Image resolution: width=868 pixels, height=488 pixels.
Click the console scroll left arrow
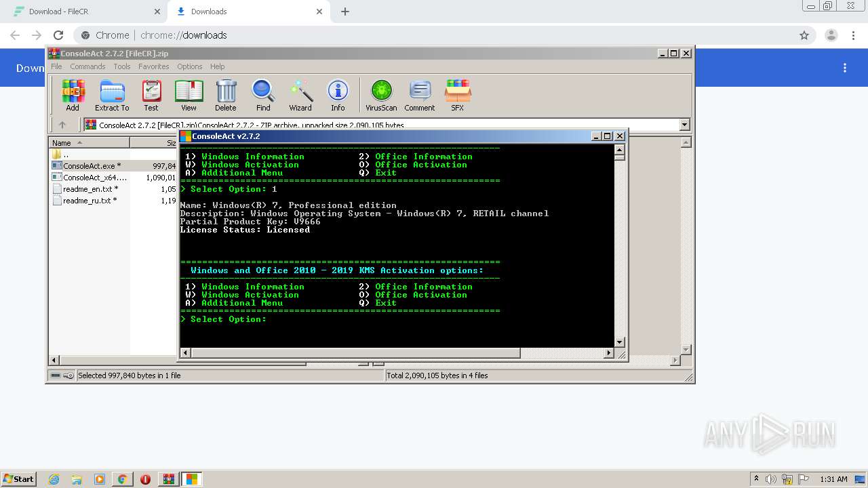coord(185,353)
